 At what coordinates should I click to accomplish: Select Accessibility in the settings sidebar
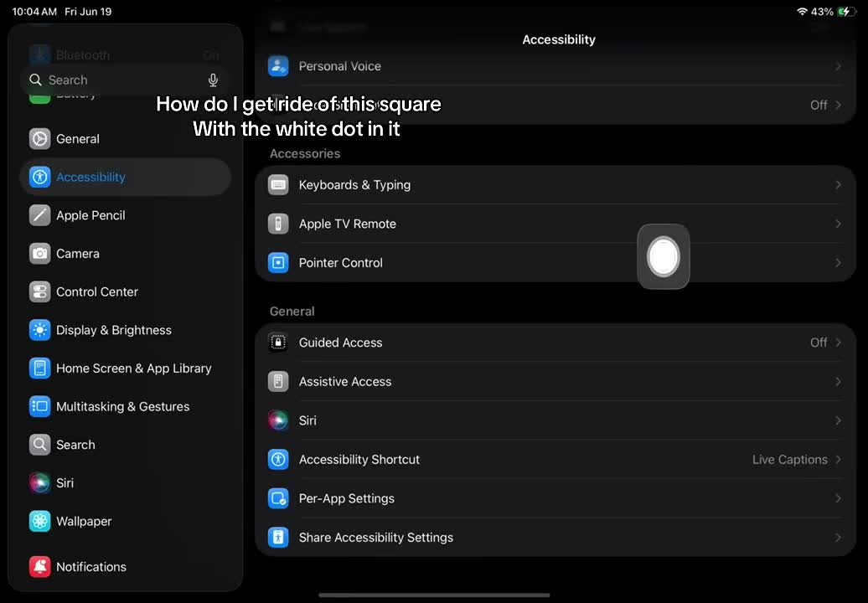[x=125, y=177]
